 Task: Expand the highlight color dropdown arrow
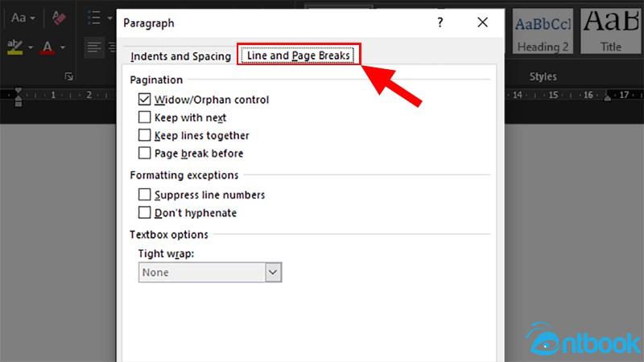[x=31, y=47]
